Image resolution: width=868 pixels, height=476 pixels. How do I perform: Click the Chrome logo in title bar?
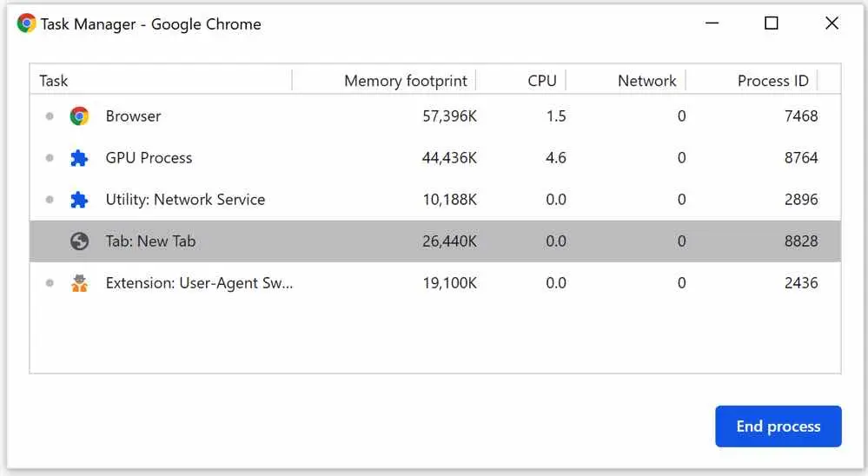[26, 23]
